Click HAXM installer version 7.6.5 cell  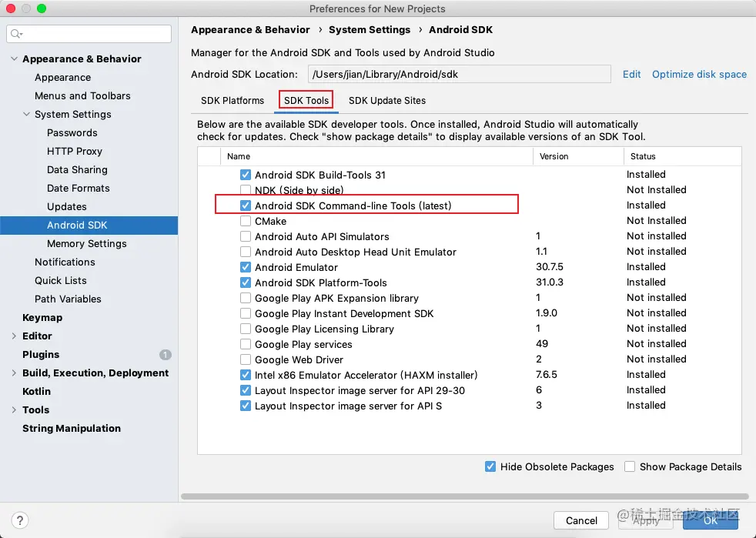click(547, 375)
